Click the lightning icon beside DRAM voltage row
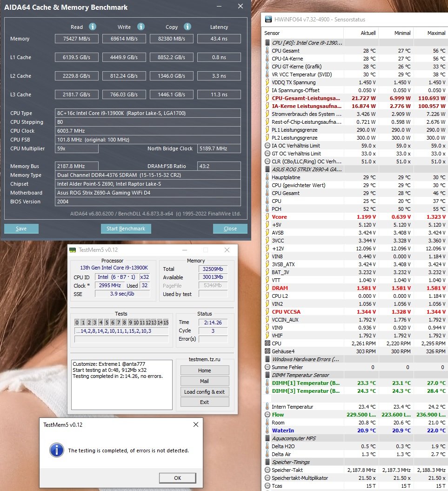The image size is (448, 491). click(x=267, y=288)
